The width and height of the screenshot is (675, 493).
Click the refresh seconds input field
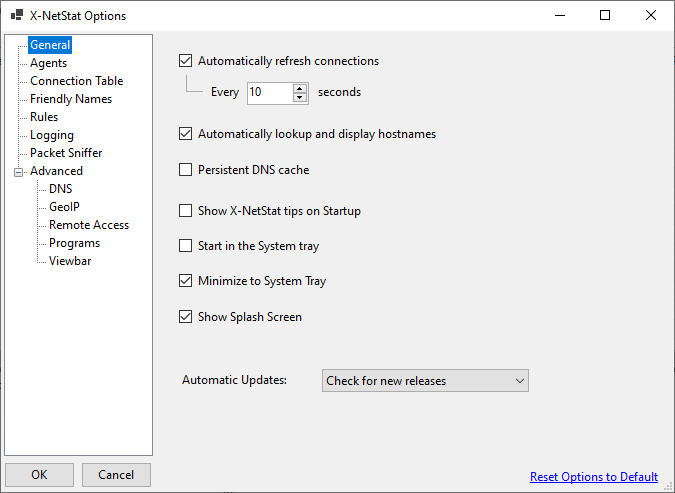click(x=270, y=92)
